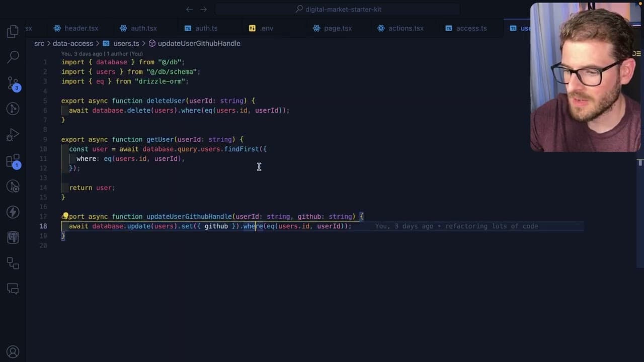The image size is (644, 362).
Task: Open the Search view magnifier icon
Action: click(13, 57)
